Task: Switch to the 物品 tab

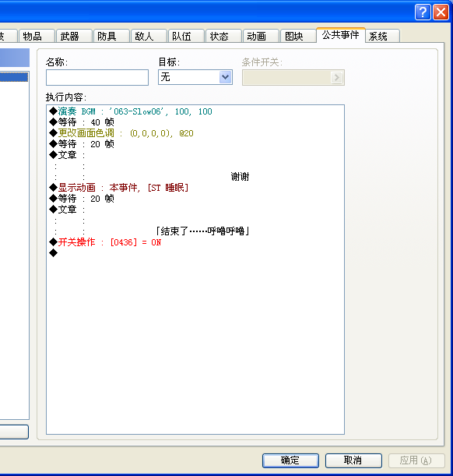Action: (x=37, y=36)
